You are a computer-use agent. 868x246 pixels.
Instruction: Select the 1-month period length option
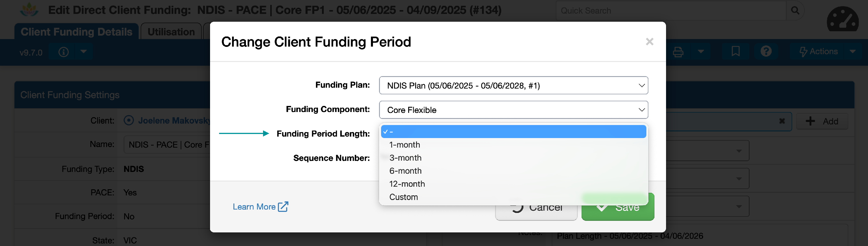tap(404, 145)
